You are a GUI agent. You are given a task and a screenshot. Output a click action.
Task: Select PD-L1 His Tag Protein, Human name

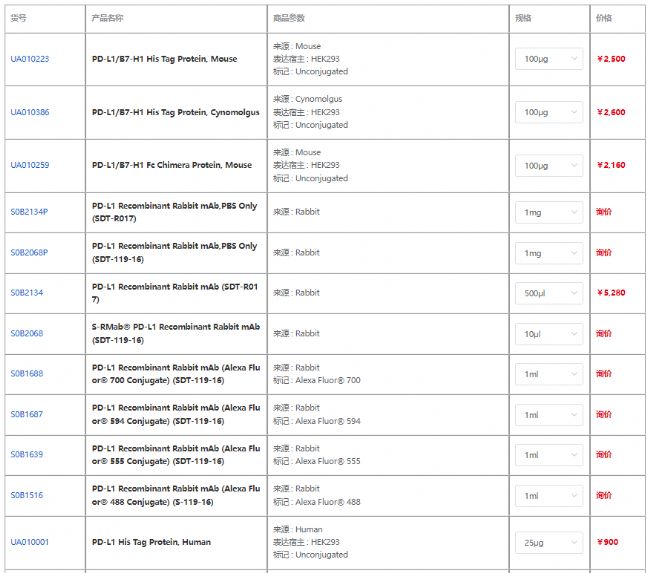pyautogui.click(x=151, y=542)
